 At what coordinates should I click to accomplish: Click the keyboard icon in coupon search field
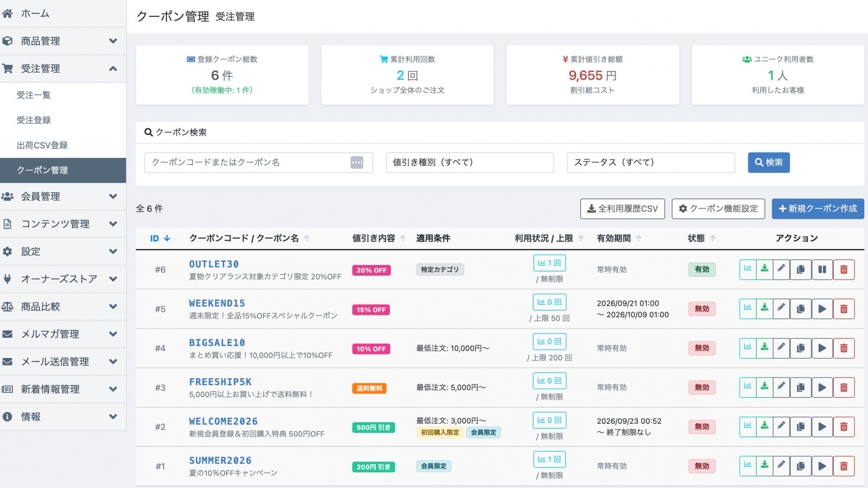tap(357, 162)
